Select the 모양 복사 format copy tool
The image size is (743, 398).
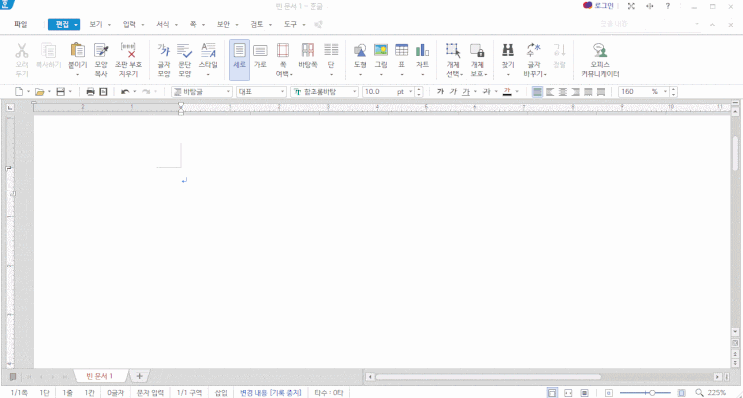[101, 50]
